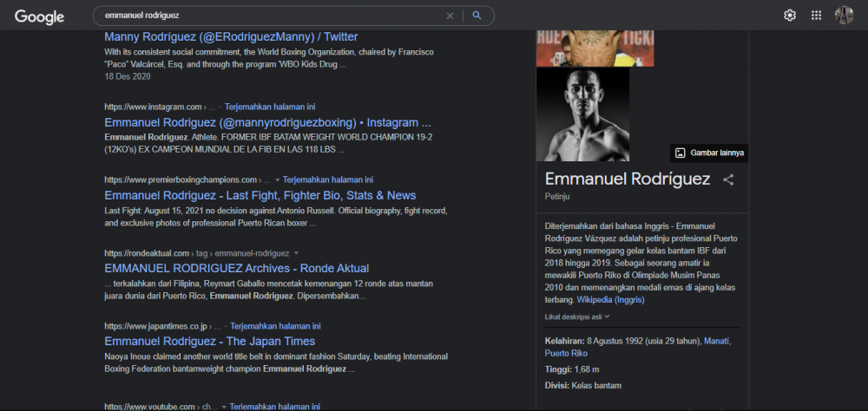Screen dimensions: 868x411
Task: Open image icon in Gambar lainnya button
Action: [681, 153]
